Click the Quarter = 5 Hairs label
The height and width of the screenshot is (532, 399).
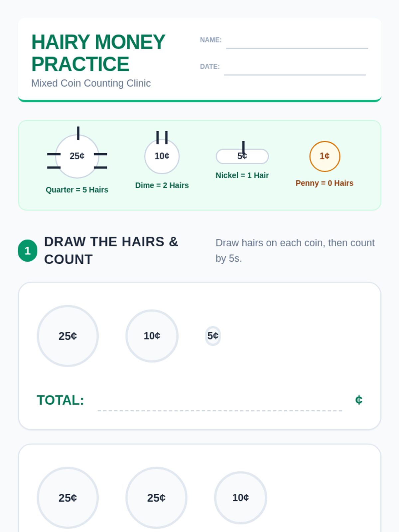tap(77, 190)
